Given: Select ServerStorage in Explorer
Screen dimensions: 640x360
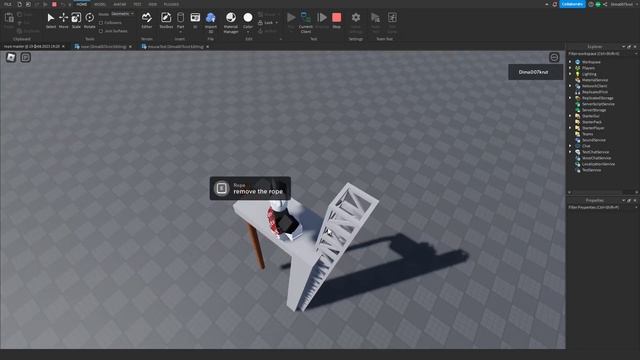Looking at the screenshot, I should (x=593, y=110).
